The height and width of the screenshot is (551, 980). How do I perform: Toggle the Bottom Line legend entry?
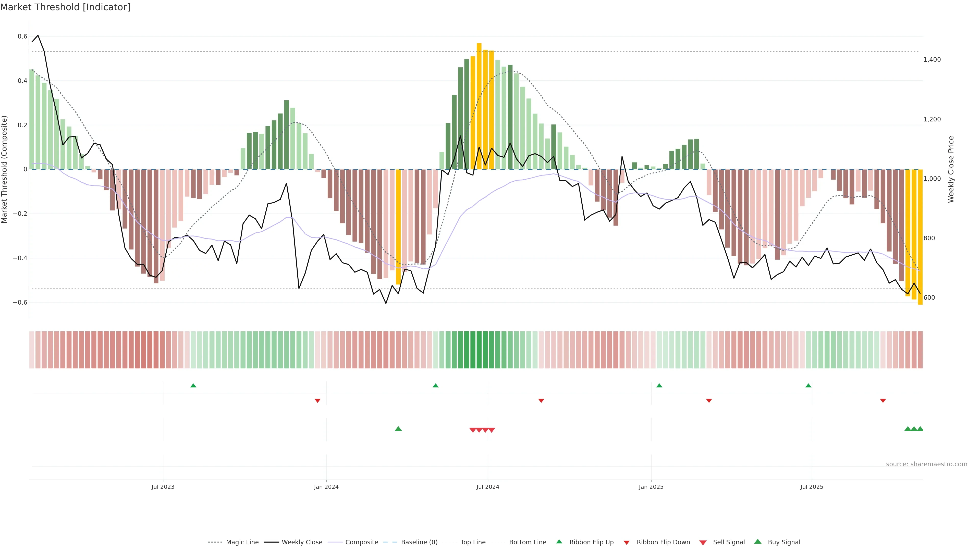point(527,542)
